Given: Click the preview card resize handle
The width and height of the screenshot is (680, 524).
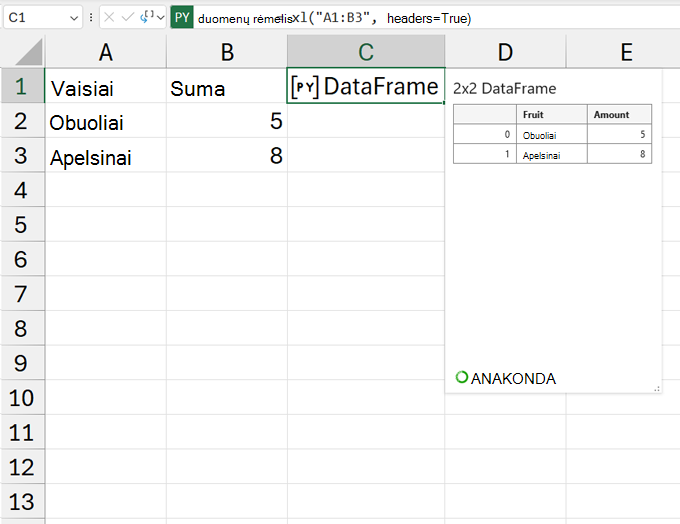Looking at the screenshot, I should 657,389.
